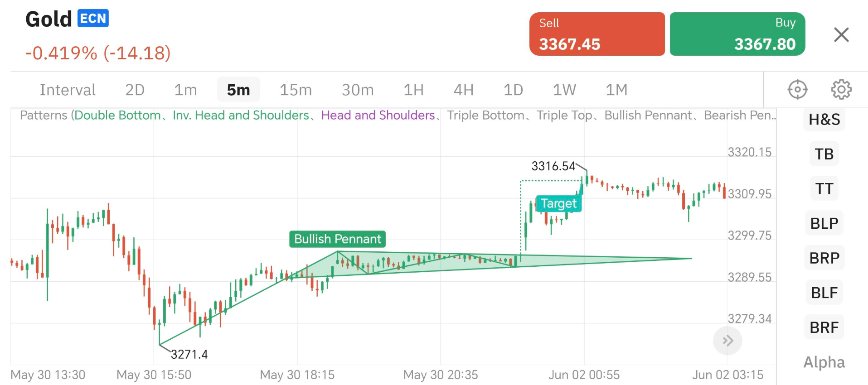The image size is (868, 385).
Task: Click the crosshair target icon near settings
Action: [798, 89]
